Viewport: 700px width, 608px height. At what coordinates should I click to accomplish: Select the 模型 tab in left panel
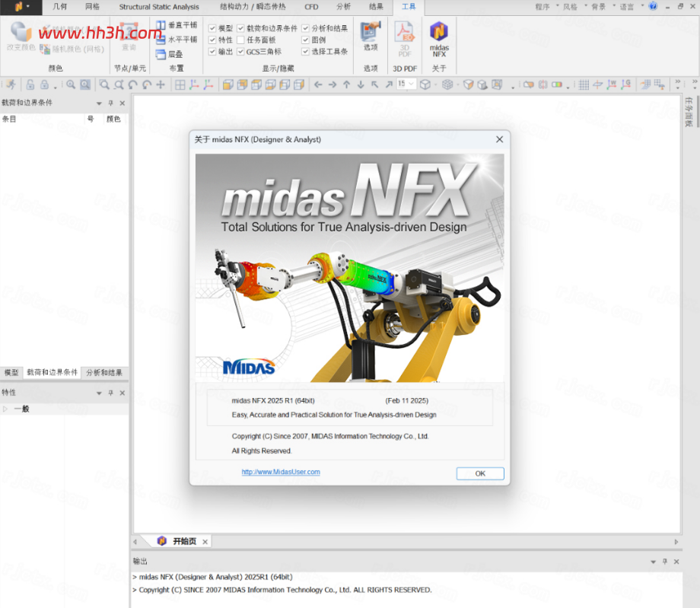click(11, 372)
